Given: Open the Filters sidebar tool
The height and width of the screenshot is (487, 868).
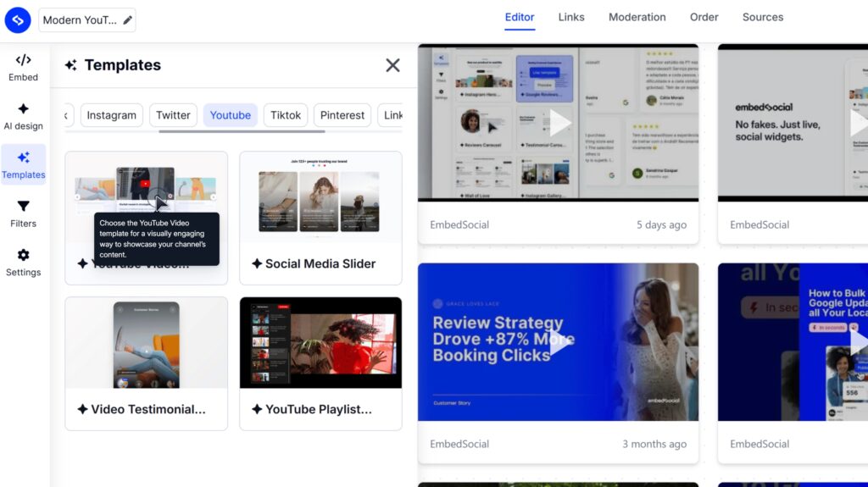Looking at the screenshot, I should click(x=23, y=213).
